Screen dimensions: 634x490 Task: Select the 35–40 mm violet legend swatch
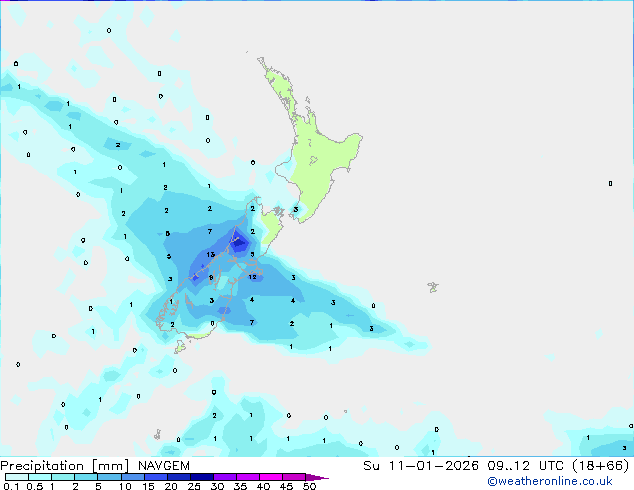pos(247,477)
